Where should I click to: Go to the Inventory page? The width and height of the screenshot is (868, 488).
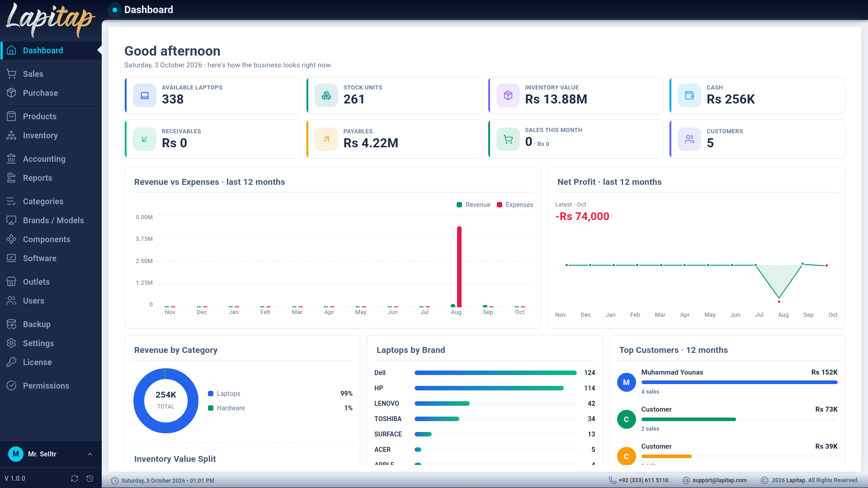coord(51,135)
